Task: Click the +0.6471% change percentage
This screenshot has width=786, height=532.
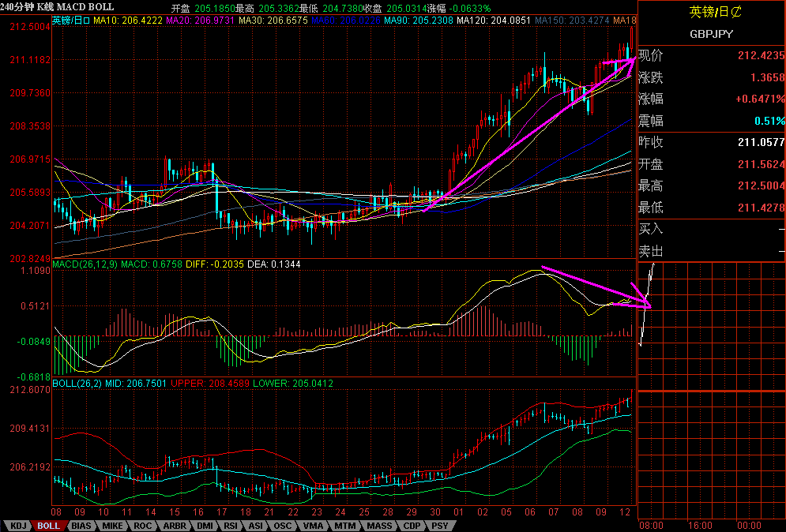Action: (760, 99)
